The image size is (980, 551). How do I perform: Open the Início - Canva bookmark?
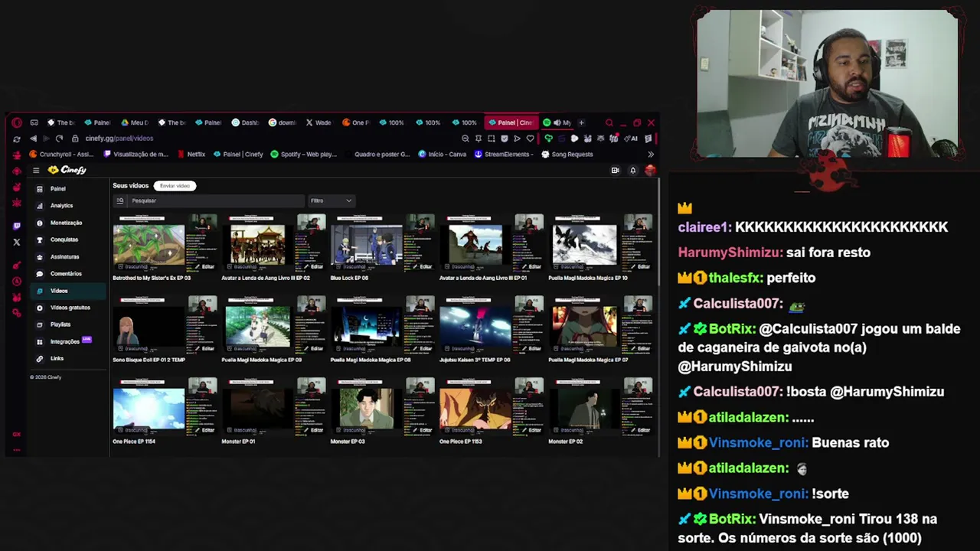[x=442, y=154]
